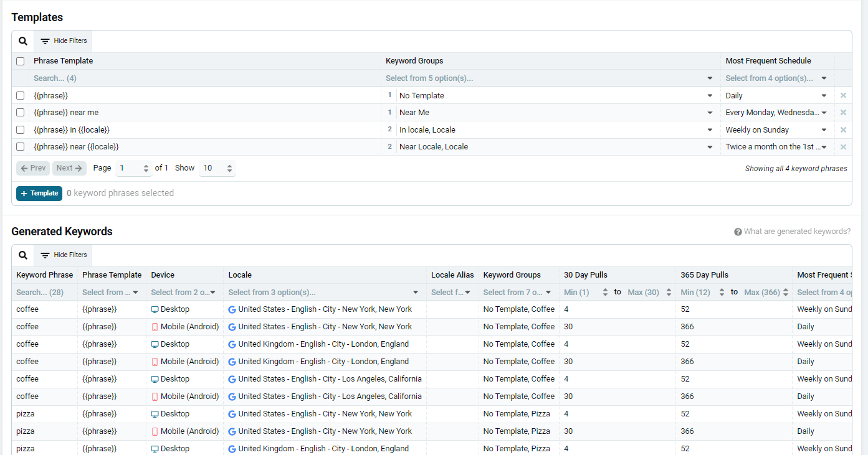Image resolution: width=868 pixels, height=455 pixels.
Task: Delete the Daily schedule template row
Action: tap(843, 95)
